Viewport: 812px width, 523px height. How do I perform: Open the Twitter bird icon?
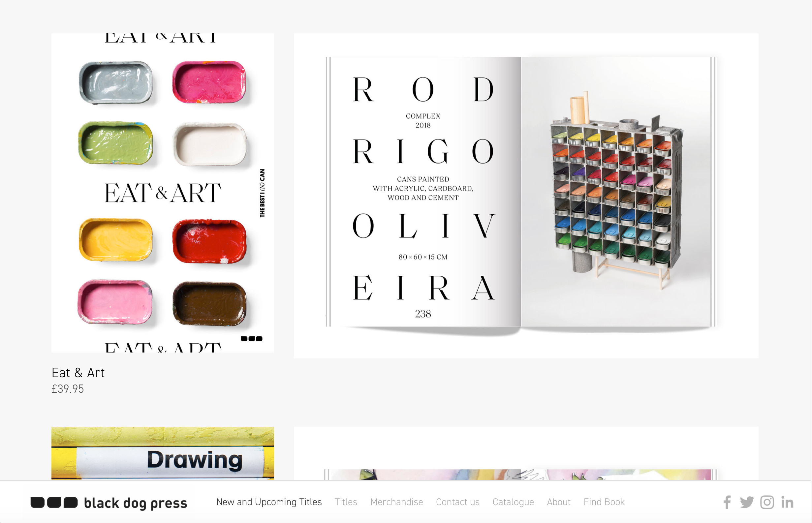747,502
